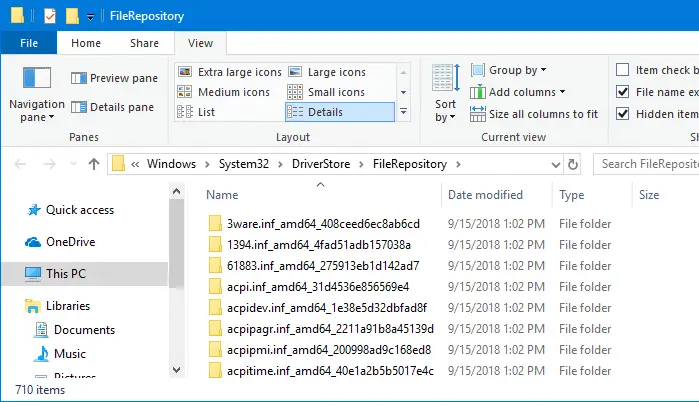Go back with the Back arrow

coord(21,164)
